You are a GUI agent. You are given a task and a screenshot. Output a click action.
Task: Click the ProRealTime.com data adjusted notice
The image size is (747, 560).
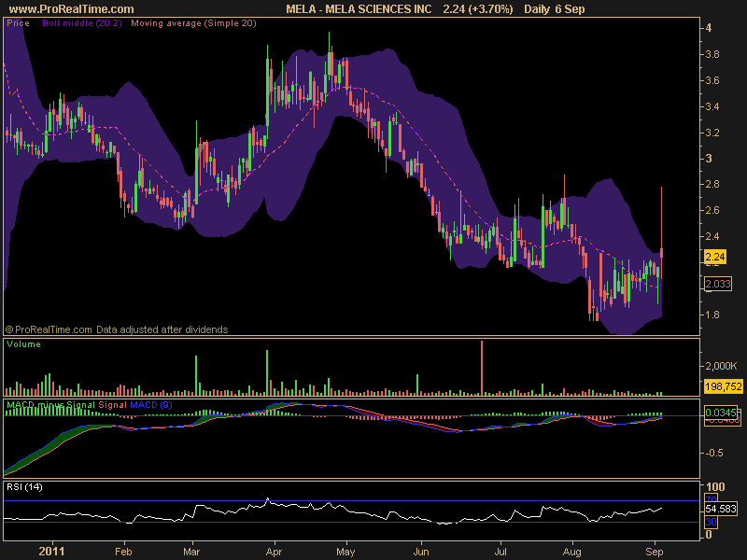click(116, 329)
